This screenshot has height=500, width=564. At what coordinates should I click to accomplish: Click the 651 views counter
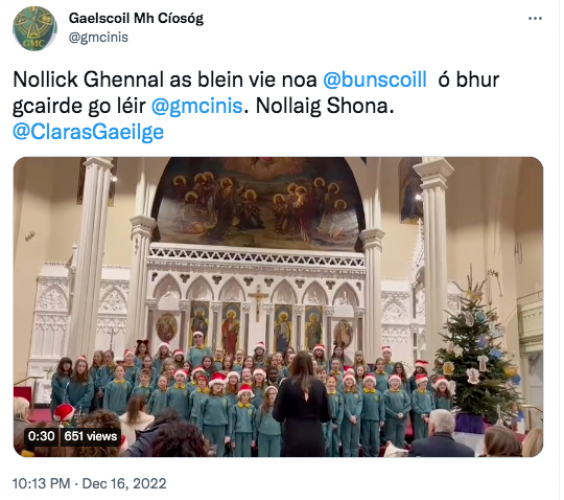(91, 436)
